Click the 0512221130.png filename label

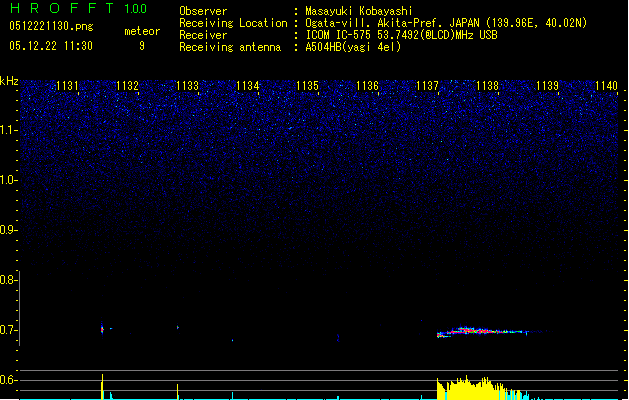tap(51, 24)
